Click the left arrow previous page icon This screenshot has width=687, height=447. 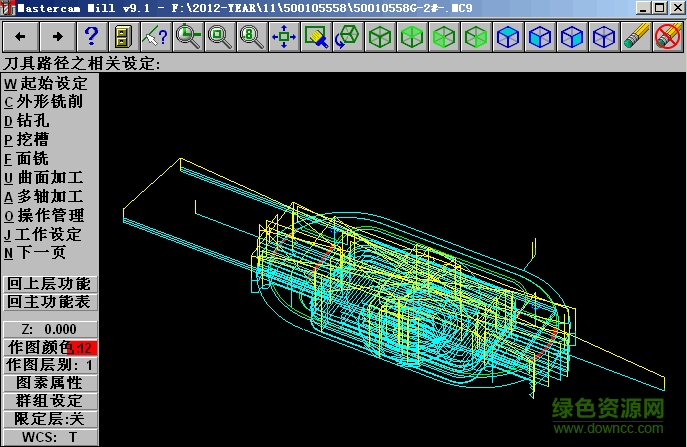coord(20,38)
